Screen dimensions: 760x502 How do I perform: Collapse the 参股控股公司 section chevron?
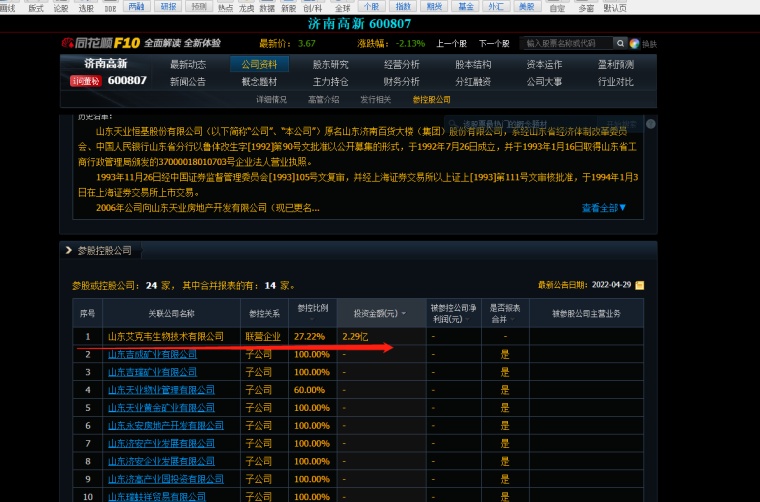(68, 250)
